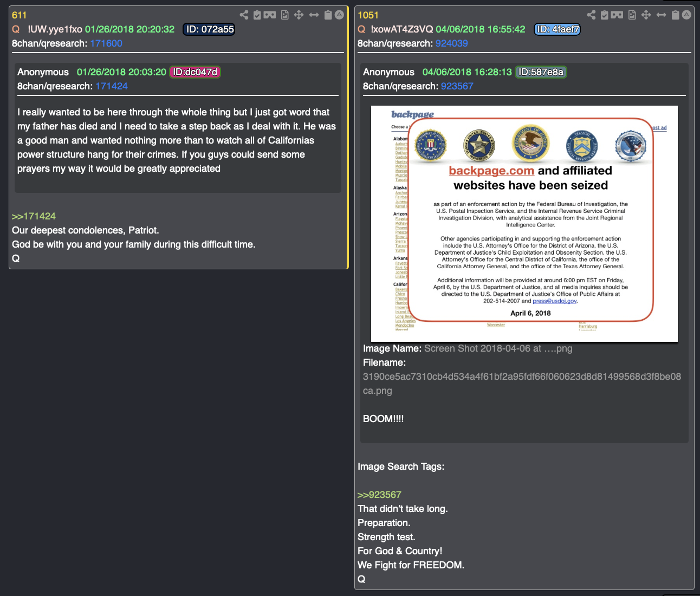Click the share icon on post 1051
Image resolution: width=700 pixels, height=596 pixels.
coord(591,15)
